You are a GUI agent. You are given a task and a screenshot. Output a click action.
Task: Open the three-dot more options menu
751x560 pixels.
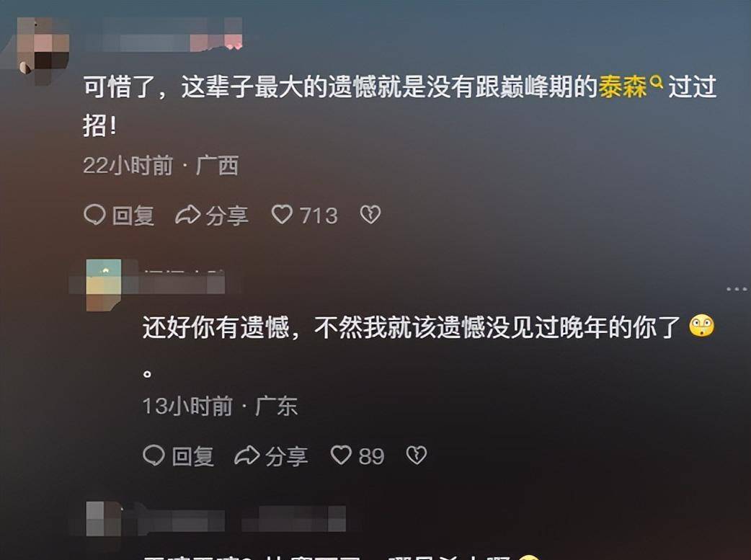[x=737, y=289]
